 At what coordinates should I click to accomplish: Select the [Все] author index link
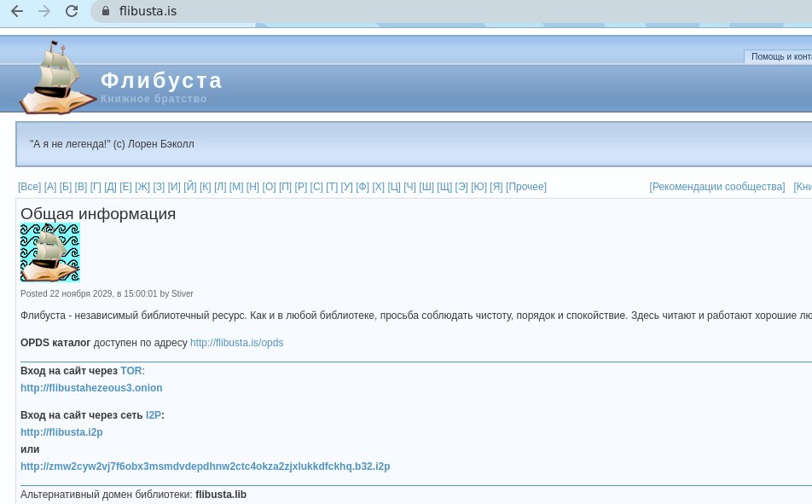click(x=30, y=187)
